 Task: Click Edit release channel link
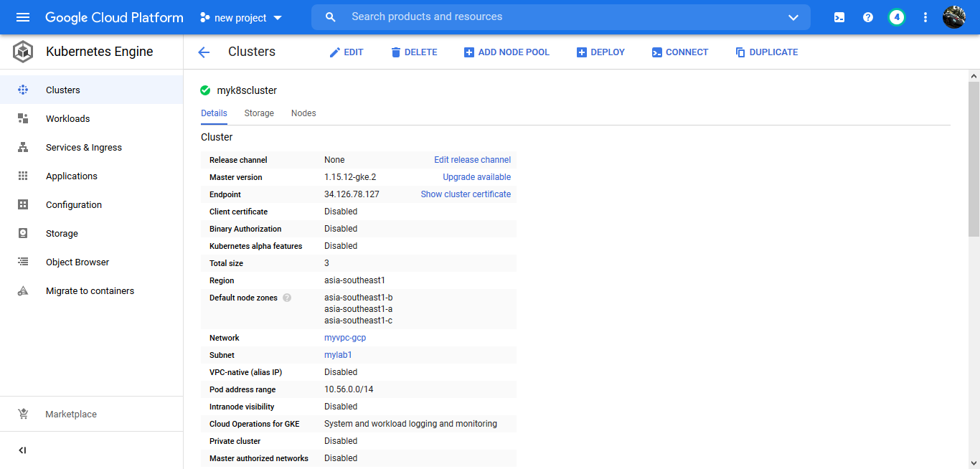click(473, 160)
